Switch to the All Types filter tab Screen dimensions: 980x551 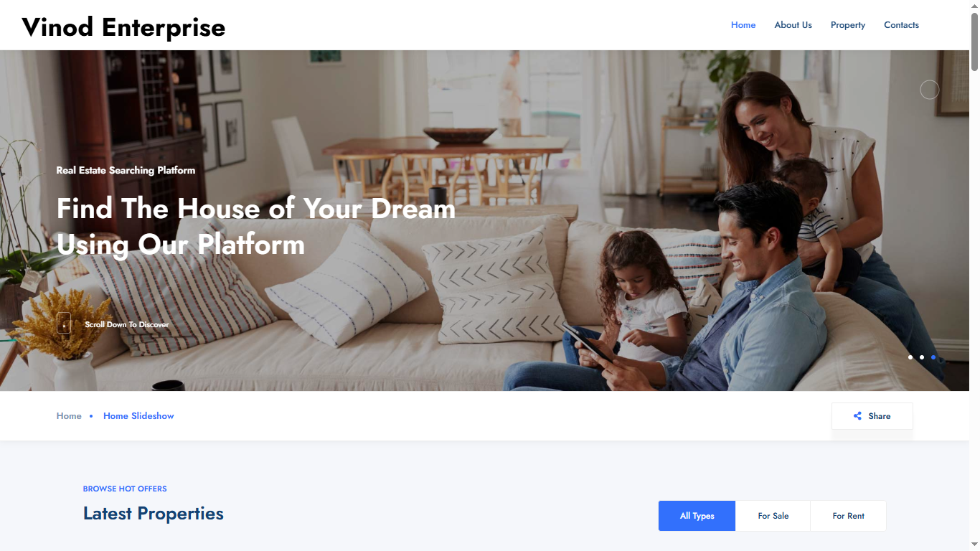tap(697, 516)
